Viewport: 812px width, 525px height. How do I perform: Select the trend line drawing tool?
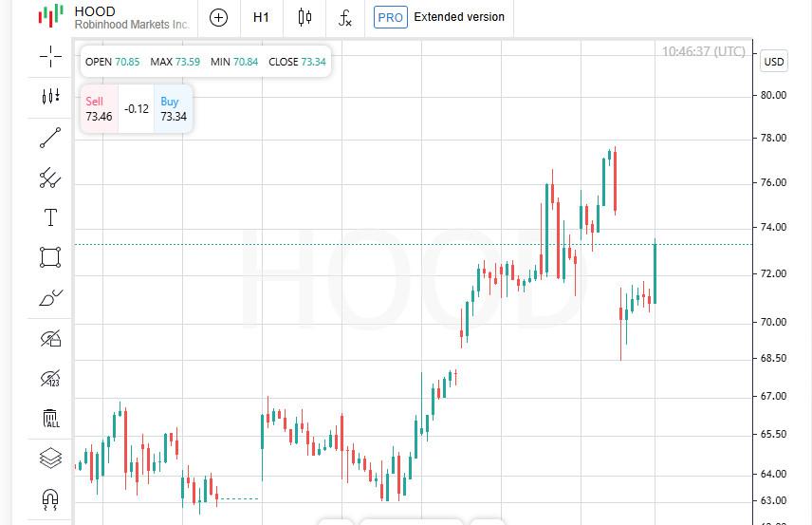[50, 138]
